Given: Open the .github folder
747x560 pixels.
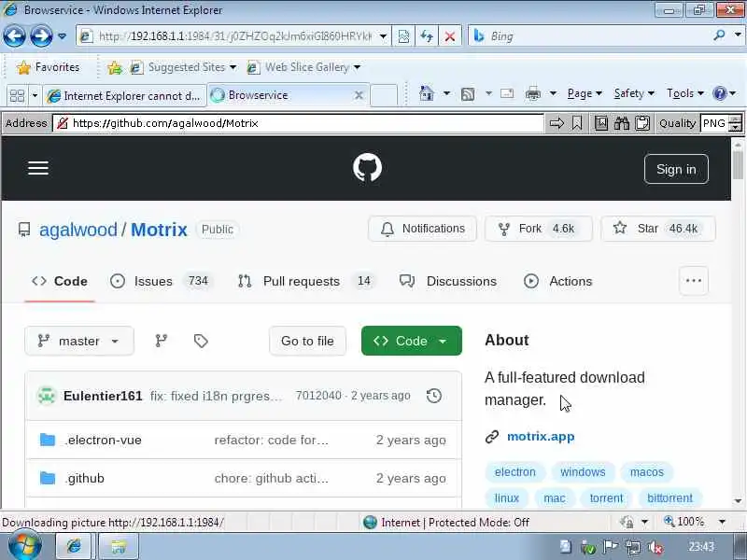Looking at the screenshot, I should (x=84, y=478).
